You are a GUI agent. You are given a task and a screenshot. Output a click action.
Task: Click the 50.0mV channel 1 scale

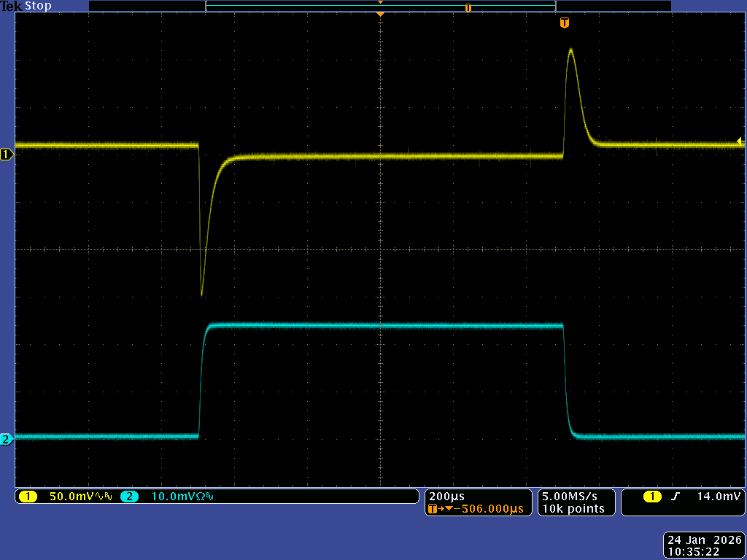click(x=71, y=497)
